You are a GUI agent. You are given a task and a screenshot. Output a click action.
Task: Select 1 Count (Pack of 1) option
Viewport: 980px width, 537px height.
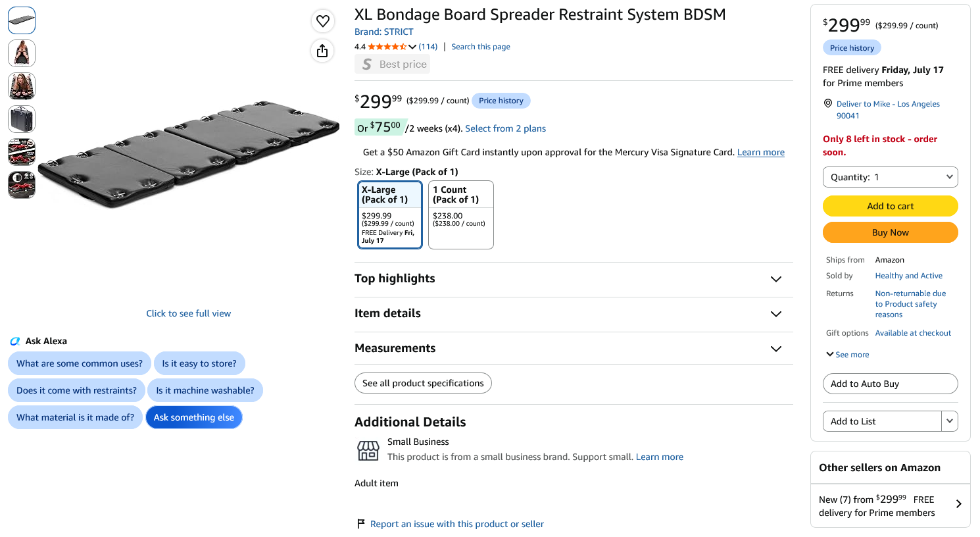tap(461, 215)
